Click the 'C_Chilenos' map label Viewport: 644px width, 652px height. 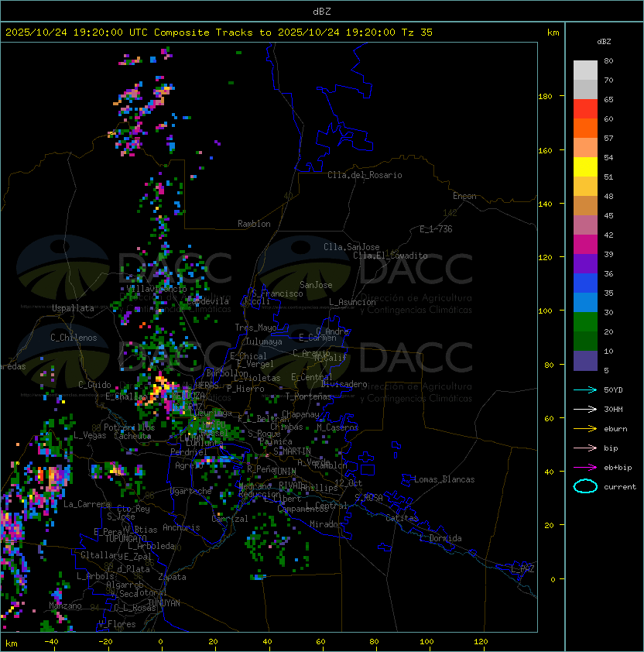(74, 338)
